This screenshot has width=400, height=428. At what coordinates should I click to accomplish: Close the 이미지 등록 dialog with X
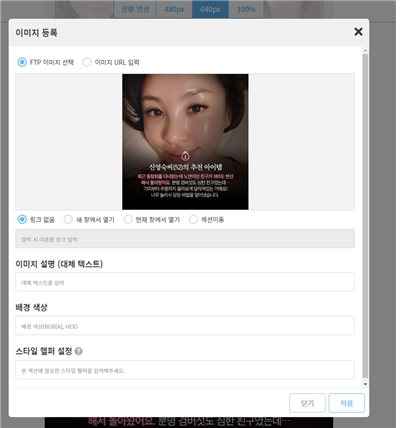358,32
